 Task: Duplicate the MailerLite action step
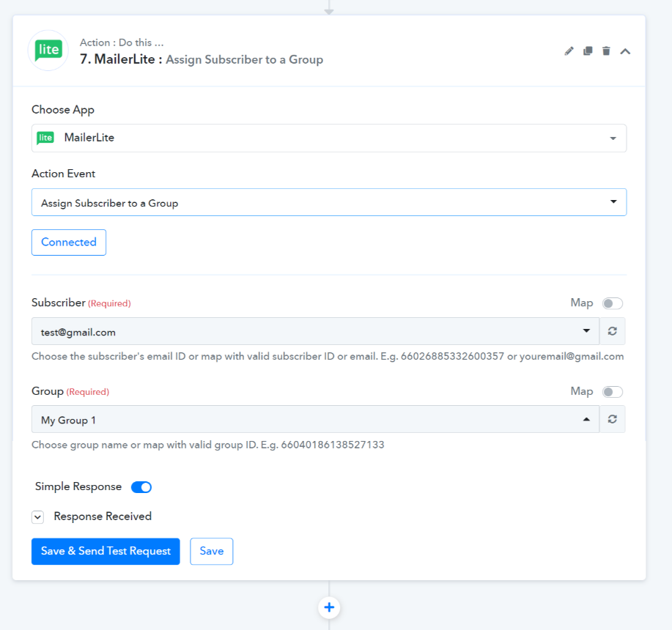588,51
